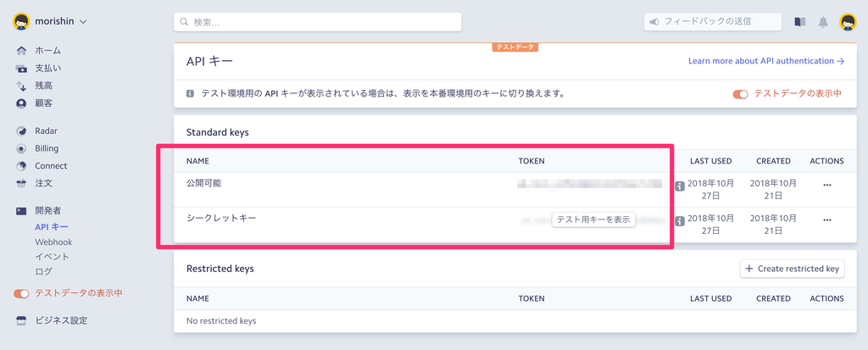Open the documentation book icon
The height and width of the screenshot is (350, 868).
click(x=800, y=22)
